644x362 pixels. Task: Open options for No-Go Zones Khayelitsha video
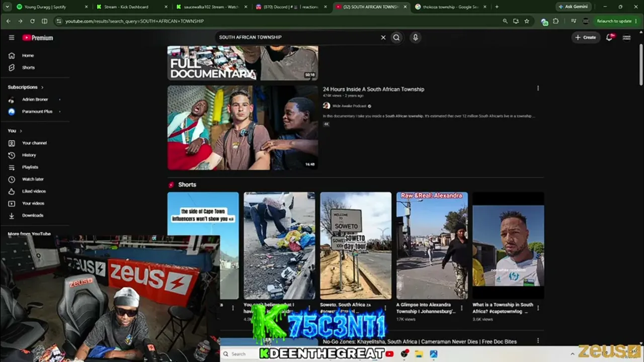(538, 340)
